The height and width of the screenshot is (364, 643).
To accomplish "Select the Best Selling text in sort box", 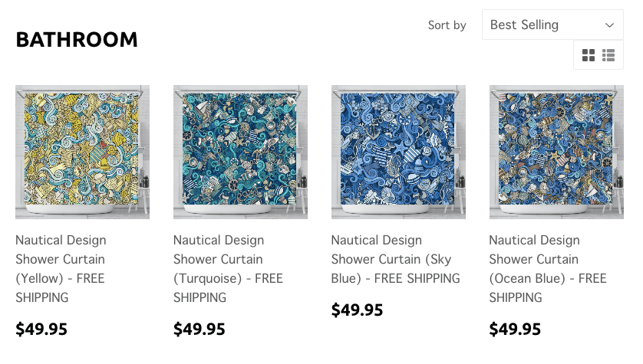I will point(524,25).
